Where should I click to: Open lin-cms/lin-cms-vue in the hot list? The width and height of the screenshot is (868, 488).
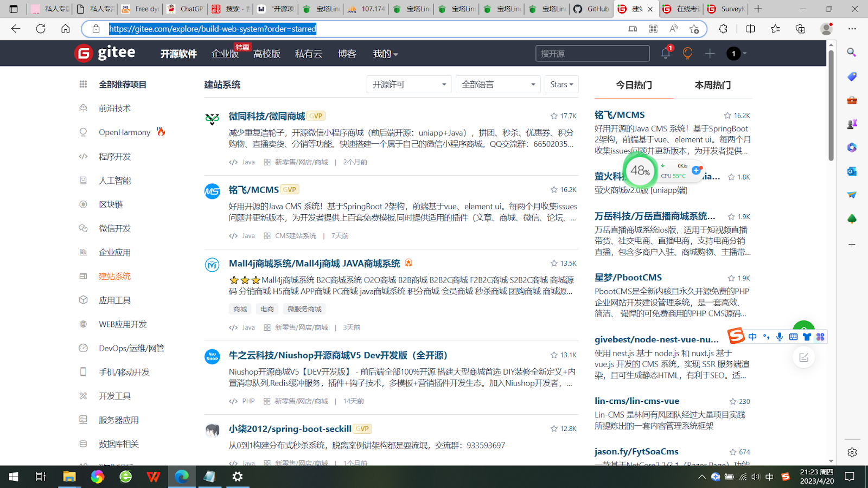tap(637, 401)
